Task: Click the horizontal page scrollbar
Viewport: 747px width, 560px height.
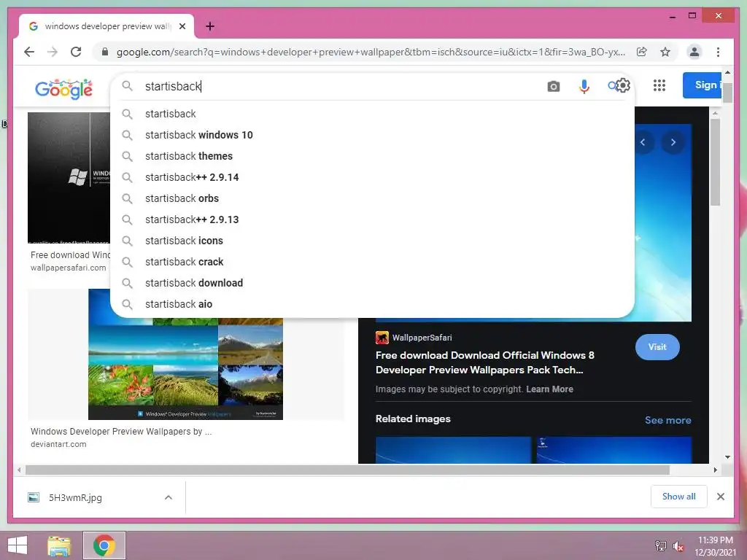Action: (347, 470)
